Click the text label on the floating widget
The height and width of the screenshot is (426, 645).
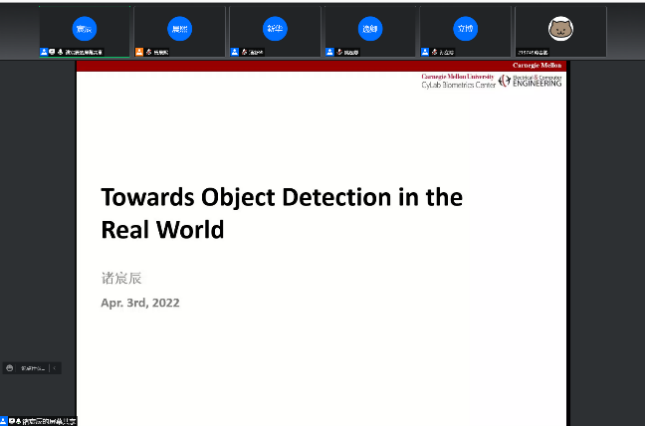pos(32,368)
